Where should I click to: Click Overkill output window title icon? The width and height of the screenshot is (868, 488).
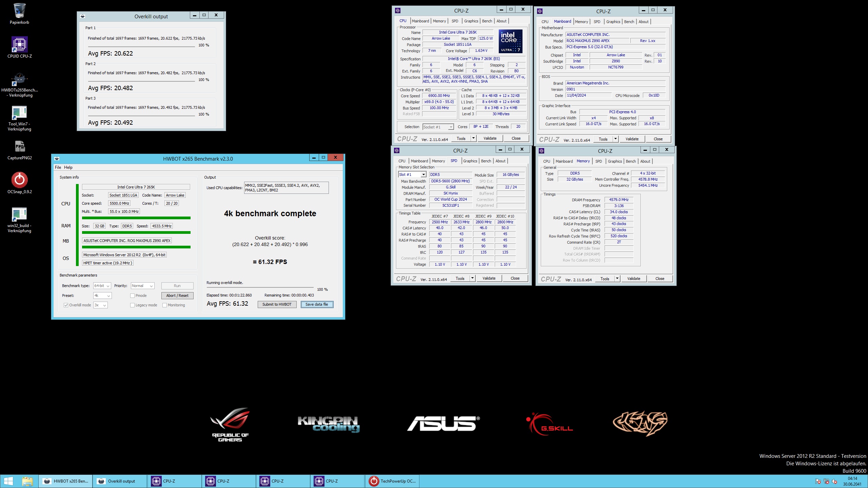(82, 16)
